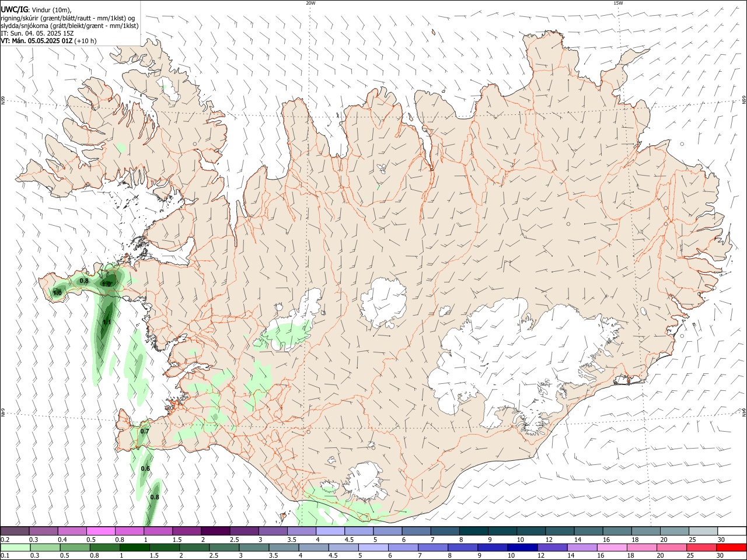Click the Vindur (10m) label

click(51, 10)
